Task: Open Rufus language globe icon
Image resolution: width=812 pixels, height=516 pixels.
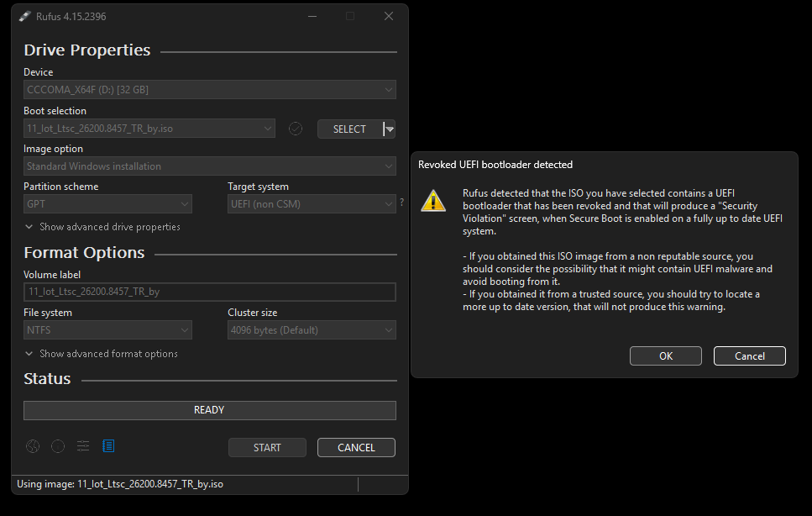Action: [x=33, y=446]
